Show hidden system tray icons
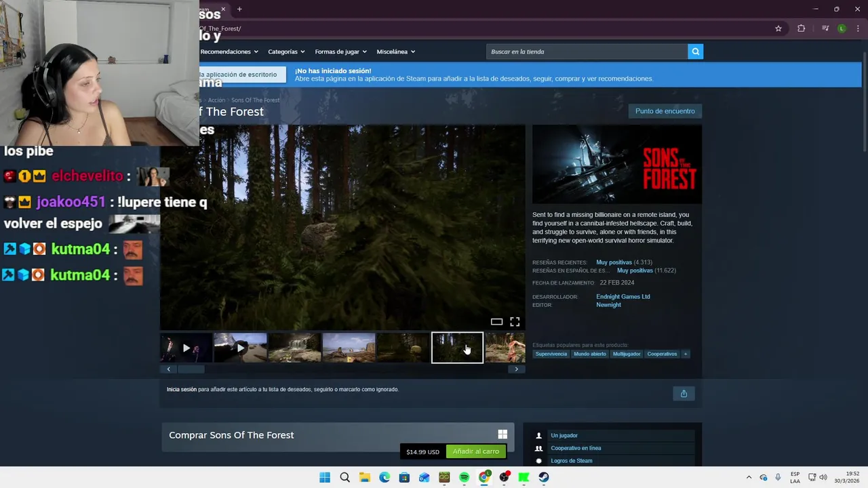This screenshot has height=488, width=868. click(x=749, y=477)
